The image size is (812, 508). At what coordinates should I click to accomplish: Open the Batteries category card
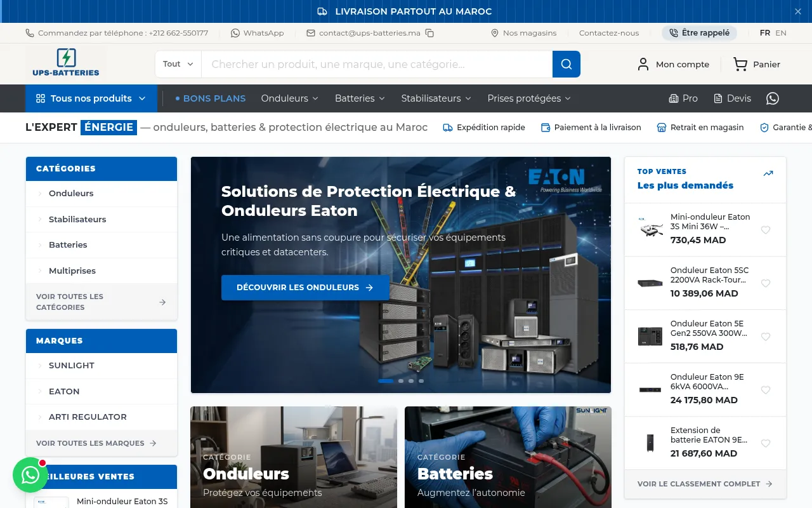pyautogui.click(x=508, y=457)
